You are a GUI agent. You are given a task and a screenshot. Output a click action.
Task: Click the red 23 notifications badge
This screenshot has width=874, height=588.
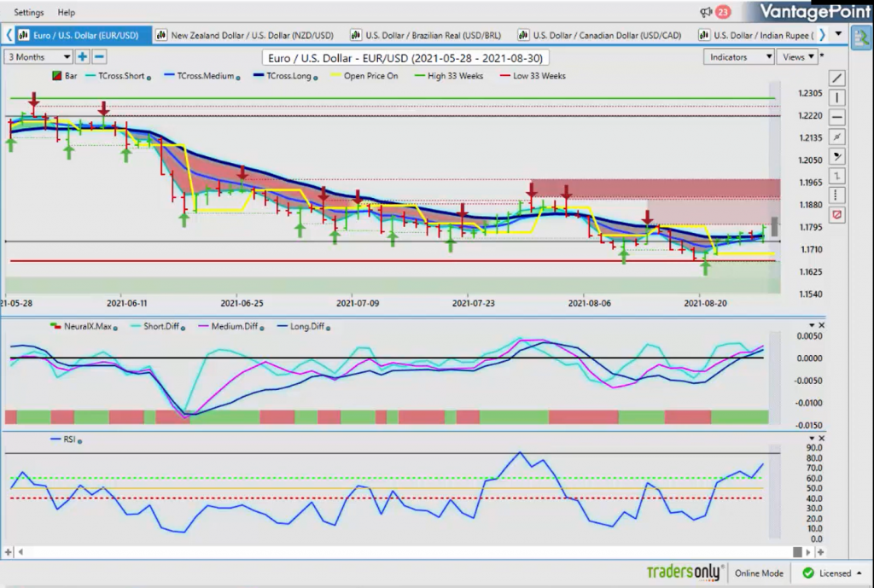point(722,12)
